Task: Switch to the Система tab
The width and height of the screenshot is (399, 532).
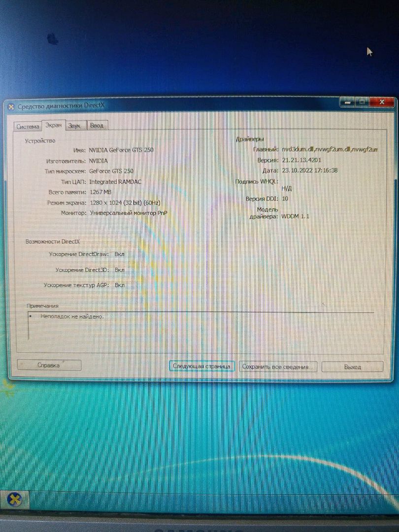Action: 28,127
